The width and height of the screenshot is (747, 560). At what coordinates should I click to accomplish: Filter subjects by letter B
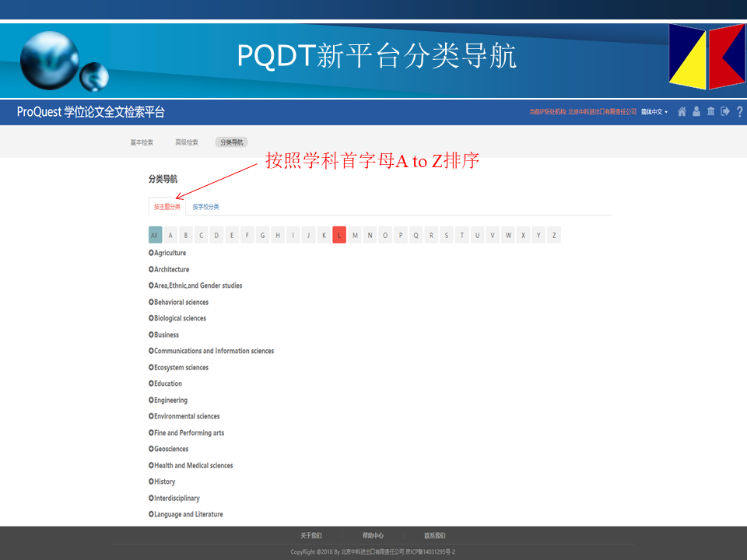186,235
